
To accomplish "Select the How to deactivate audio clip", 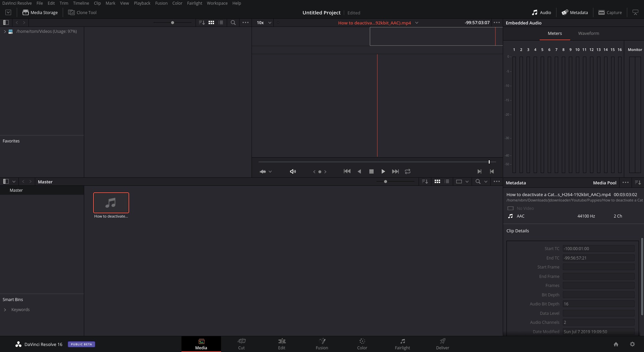I will [111, 203].
